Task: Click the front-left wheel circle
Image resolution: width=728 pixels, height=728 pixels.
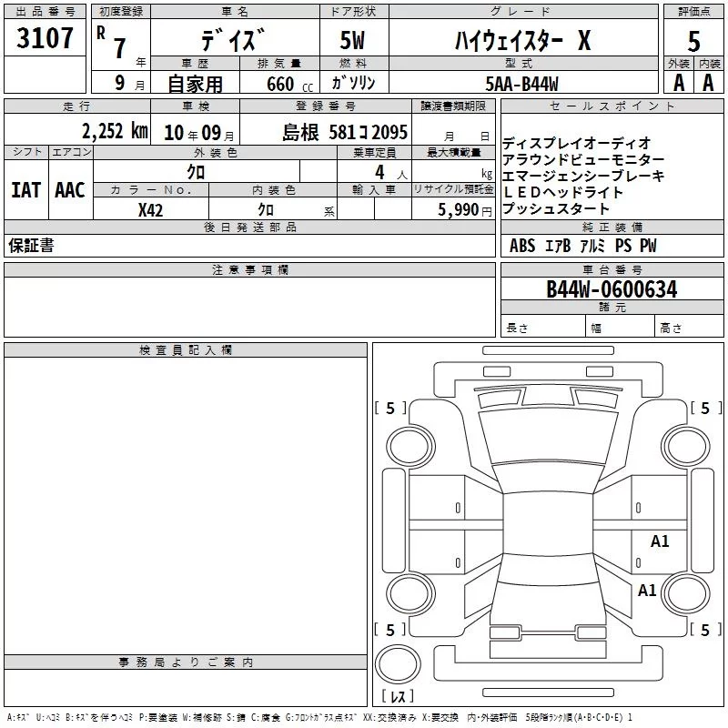Action: (x=410, y=447)
